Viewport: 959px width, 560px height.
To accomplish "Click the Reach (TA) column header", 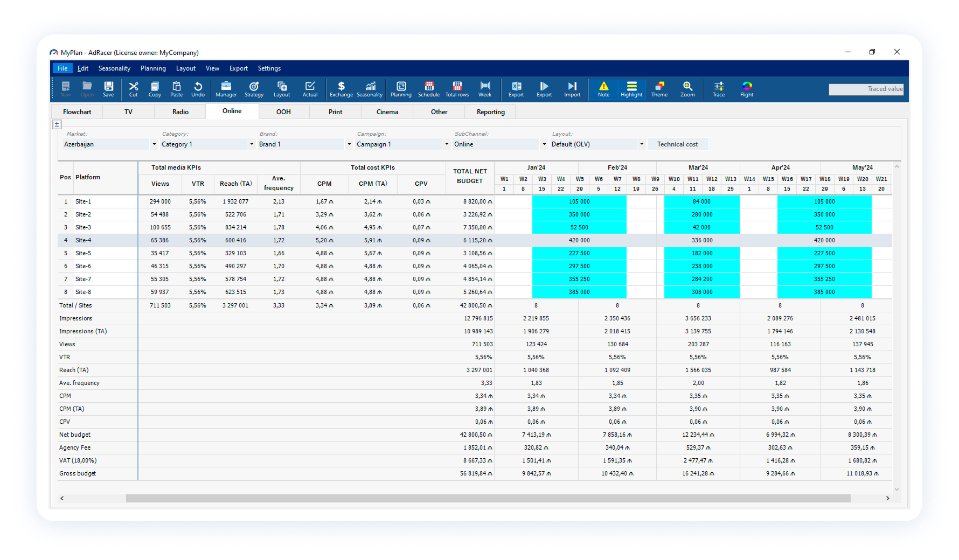I will [235, 184].
